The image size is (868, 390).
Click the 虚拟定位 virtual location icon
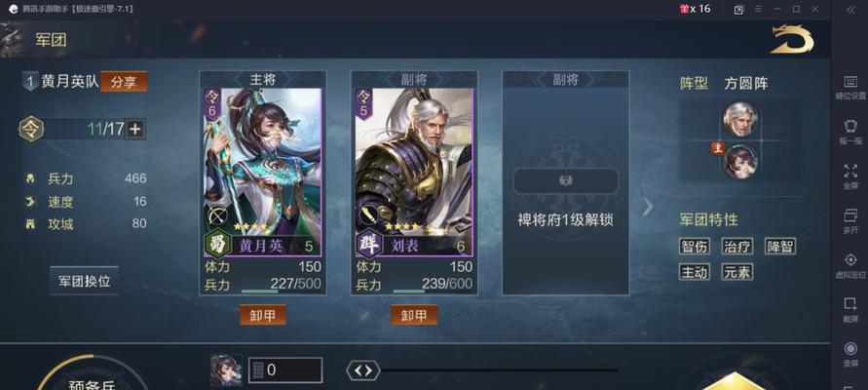[850, 259]
